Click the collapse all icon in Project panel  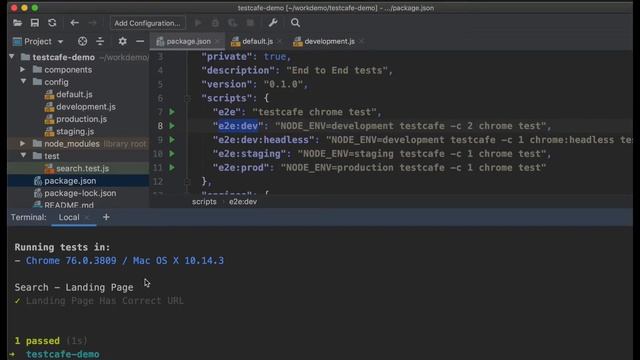pos(100,41)
